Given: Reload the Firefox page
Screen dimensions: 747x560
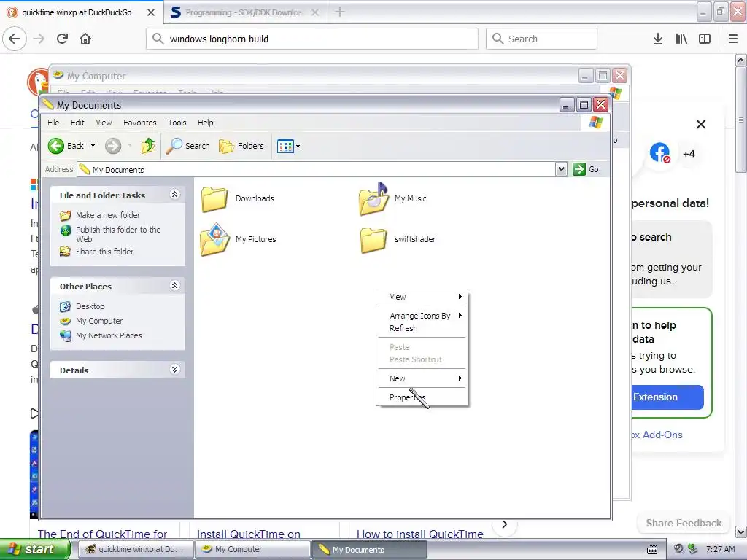Looking at the screenshot, I should (62, 39).
